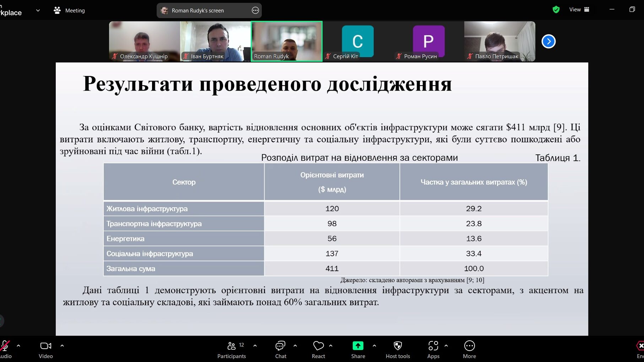Viewport: 644px width, 362px height.
Task: Select Сергій Кіт's participant tile
Action: tap(357, 41)
